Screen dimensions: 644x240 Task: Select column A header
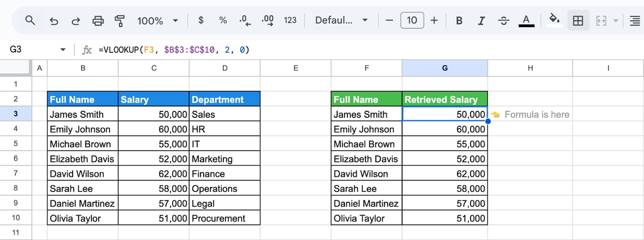(x=39, y=68)
